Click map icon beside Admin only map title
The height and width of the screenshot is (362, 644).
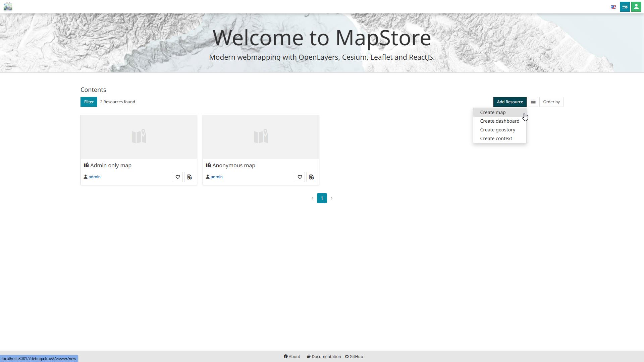point(86,165)
